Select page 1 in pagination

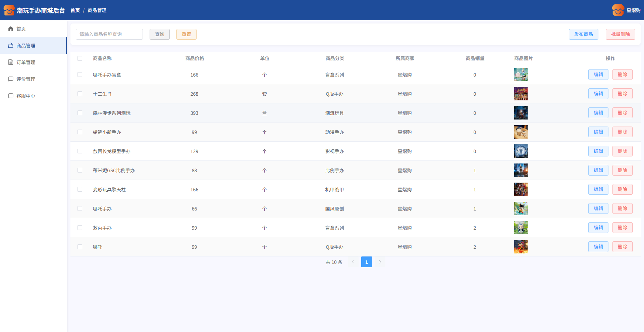coord(366,262)
